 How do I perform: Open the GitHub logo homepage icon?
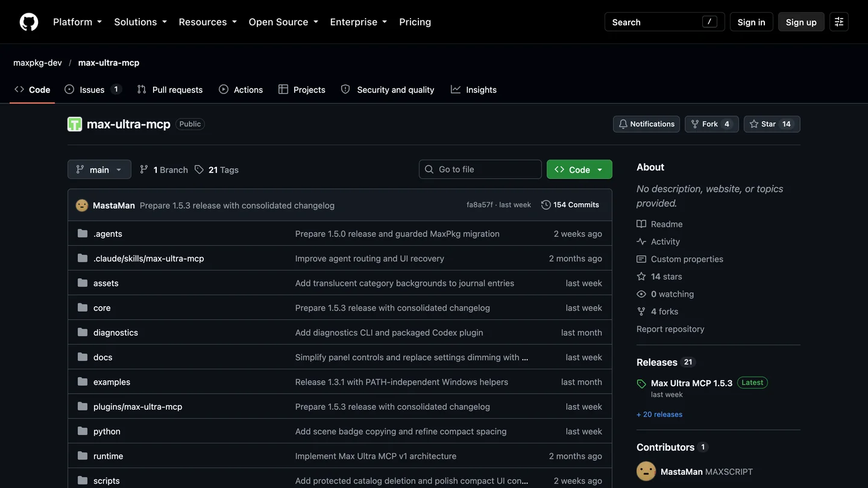pos(29,22)
